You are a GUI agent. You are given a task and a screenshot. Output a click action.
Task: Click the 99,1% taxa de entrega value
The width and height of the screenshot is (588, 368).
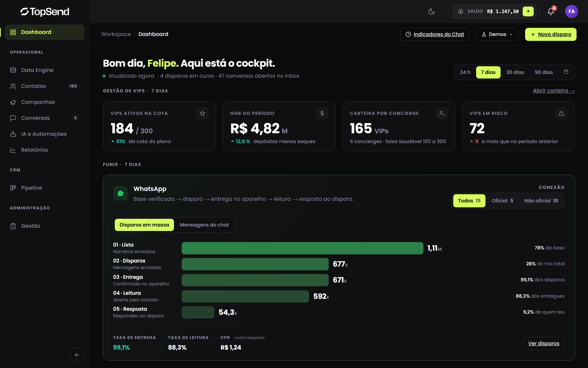121,348
